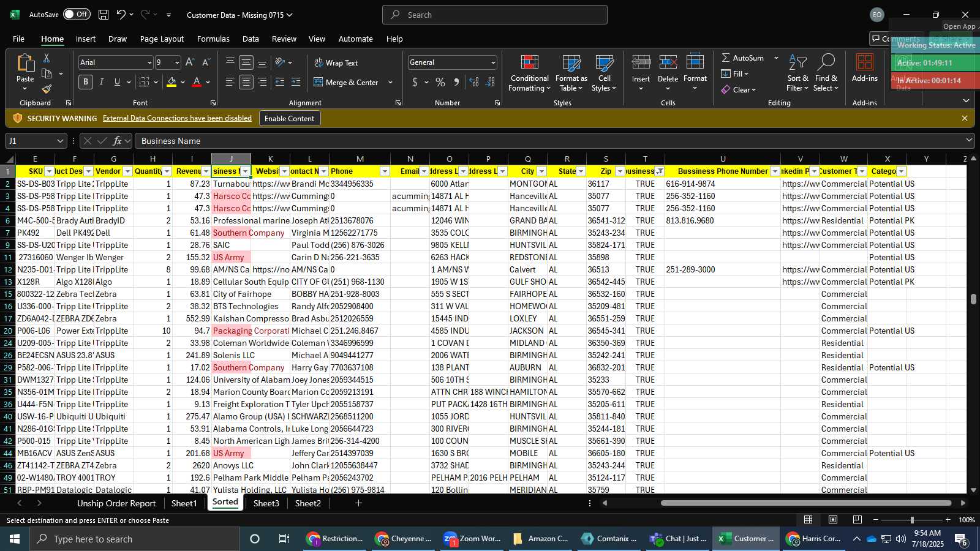
Task: Toggle AutoSave switch
Action: coord(77,15)
